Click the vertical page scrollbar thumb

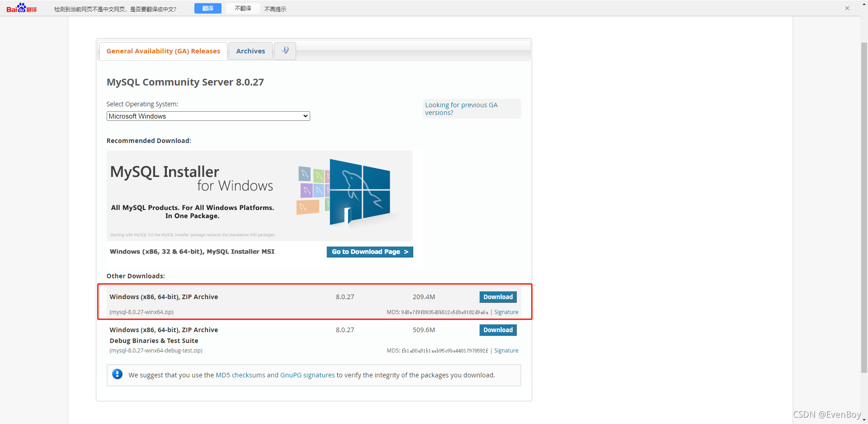(864, 207)
